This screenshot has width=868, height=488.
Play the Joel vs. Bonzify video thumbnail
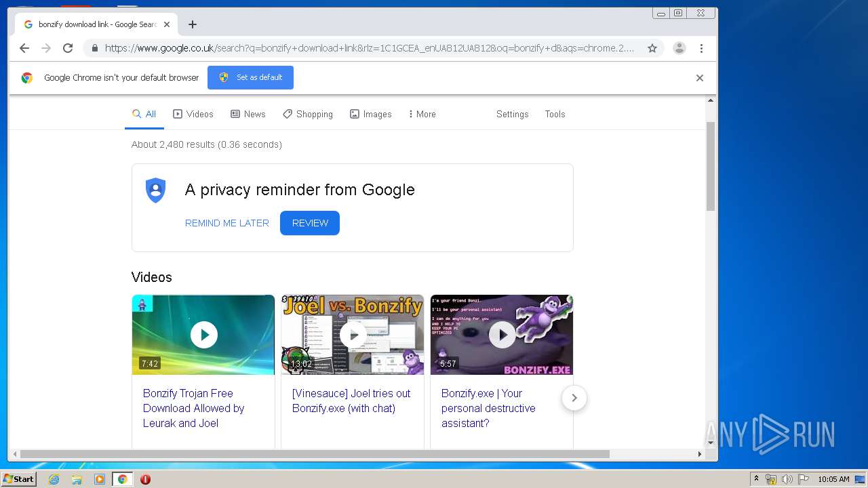(353, 335)
